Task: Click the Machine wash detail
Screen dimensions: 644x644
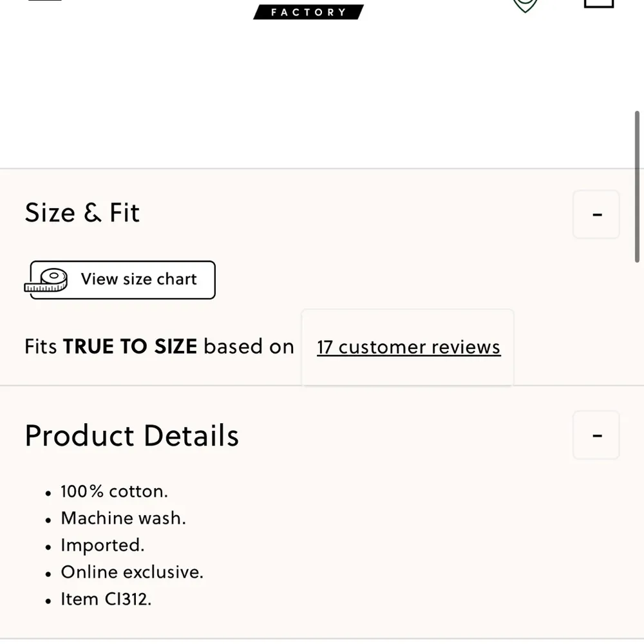Action: coord(123,518)
